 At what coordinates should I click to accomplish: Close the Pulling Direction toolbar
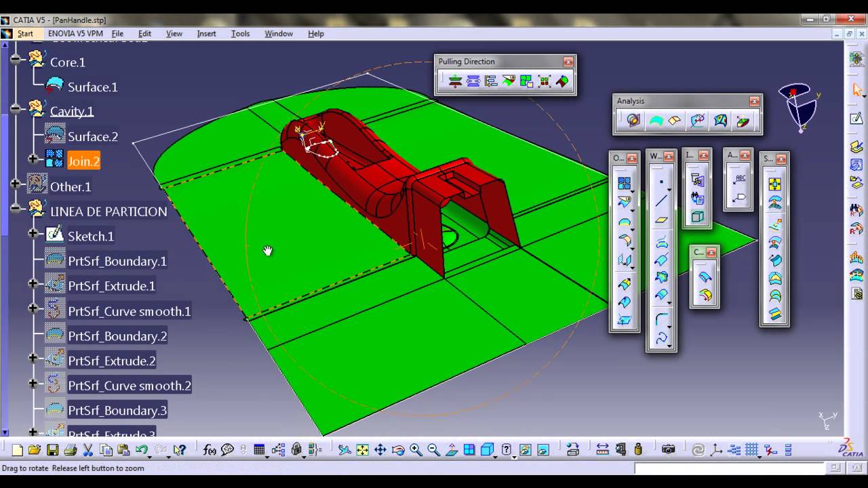568,62
